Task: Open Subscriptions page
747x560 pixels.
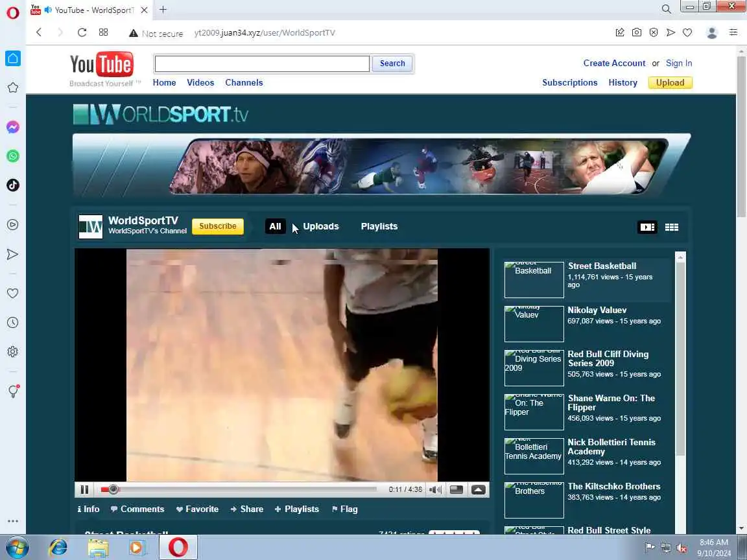Action: [570, 82]
